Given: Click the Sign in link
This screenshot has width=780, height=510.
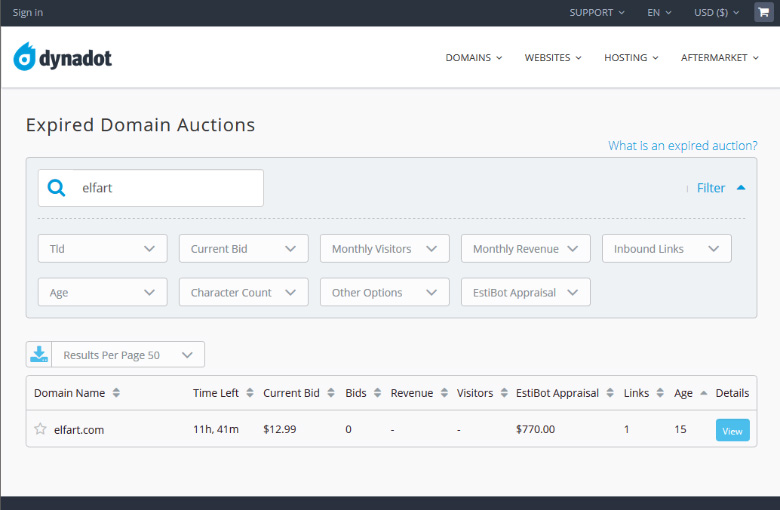Looking at the screenshot, I should [x=28, y=12].
